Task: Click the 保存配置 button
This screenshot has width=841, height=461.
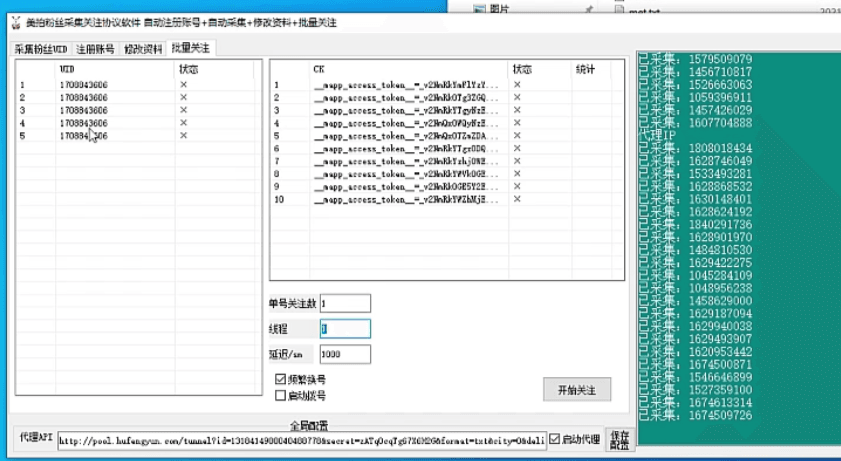Action: point(620,438)
